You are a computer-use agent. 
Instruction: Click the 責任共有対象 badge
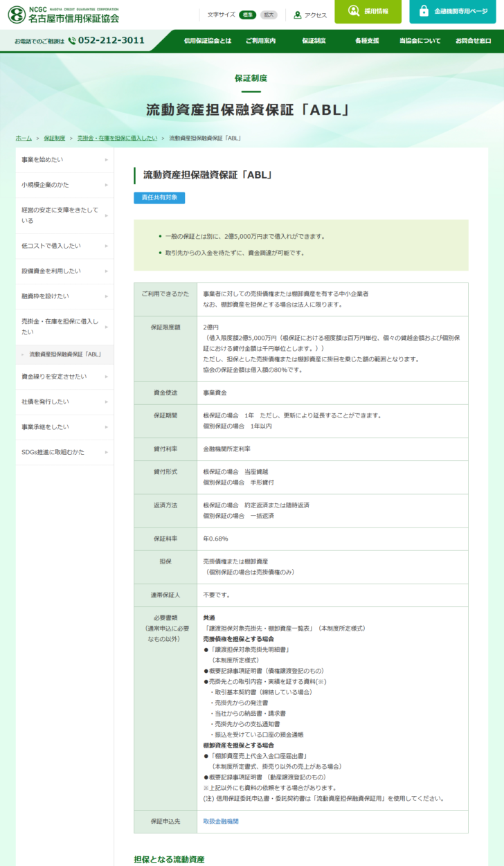pyautogui.click(x=159, y=198)
